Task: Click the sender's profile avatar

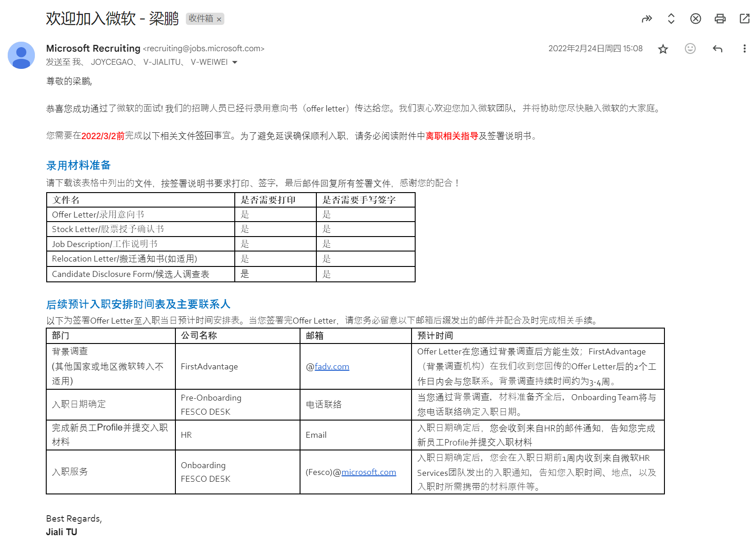Action: pos(20,55)
